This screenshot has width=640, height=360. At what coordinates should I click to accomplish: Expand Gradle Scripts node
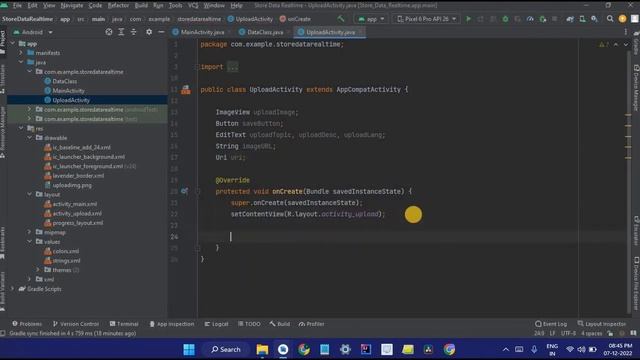tap(13, 289)
